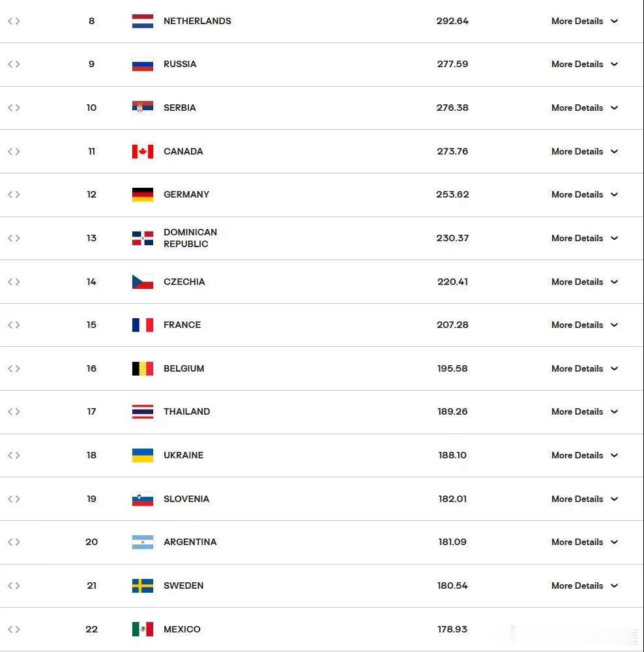This screenshot has height=652, width=644.
Task: Click the Thailand flag icon
Action: click(143, 411)
